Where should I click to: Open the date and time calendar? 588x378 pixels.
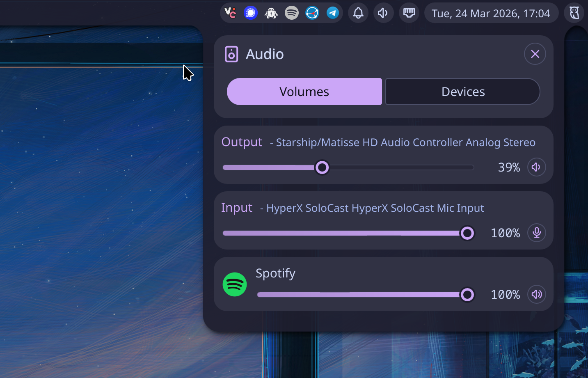(491, 14)
